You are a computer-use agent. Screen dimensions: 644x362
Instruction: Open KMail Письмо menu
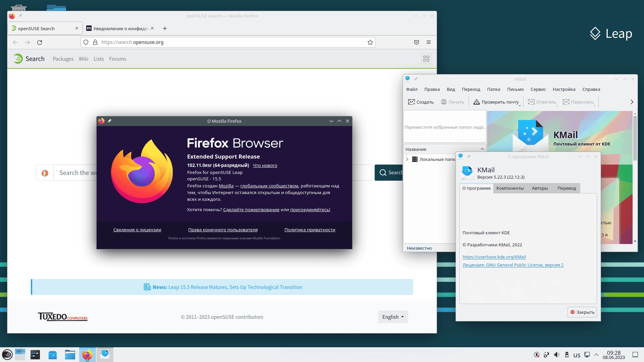(516, 89)
